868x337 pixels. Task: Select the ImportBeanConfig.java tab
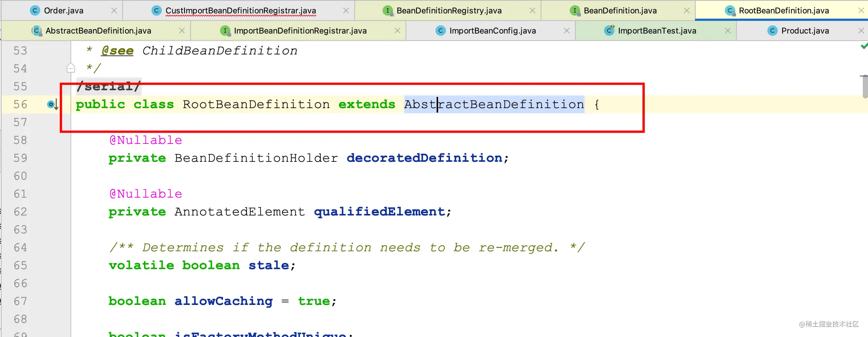492,31
